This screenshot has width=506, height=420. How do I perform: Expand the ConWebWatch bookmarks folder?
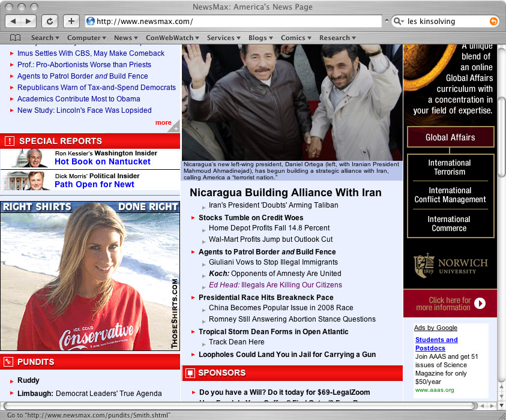(x=172, y=38)
